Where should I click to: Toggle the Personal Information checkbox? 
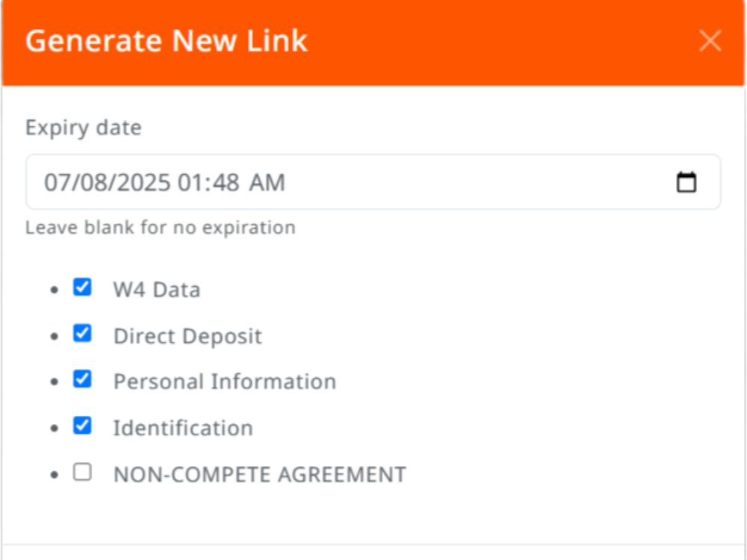tap(82, 379)
